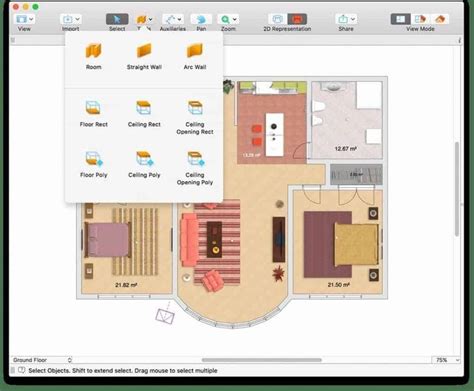Viewport: 474px width, 391px height.
Task: Select the pink bed in left bedroom
Action: [107, 240]
